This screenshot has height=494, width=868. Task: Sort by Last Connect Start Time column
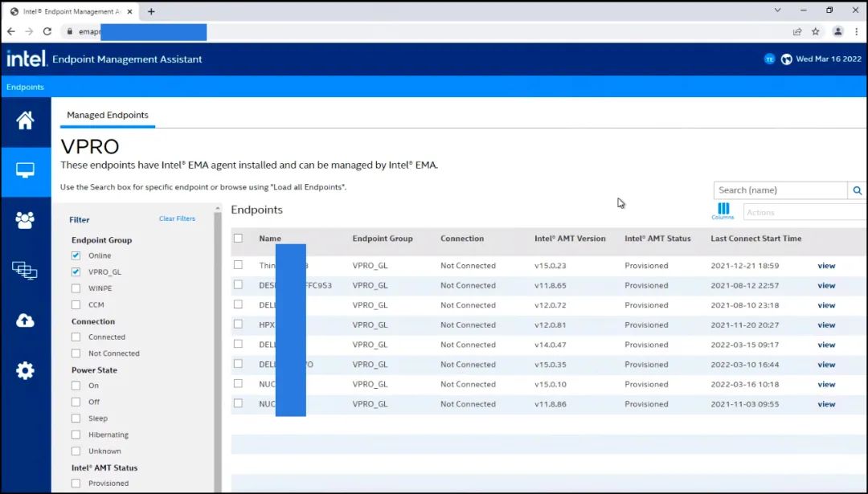tap(755, 239)
